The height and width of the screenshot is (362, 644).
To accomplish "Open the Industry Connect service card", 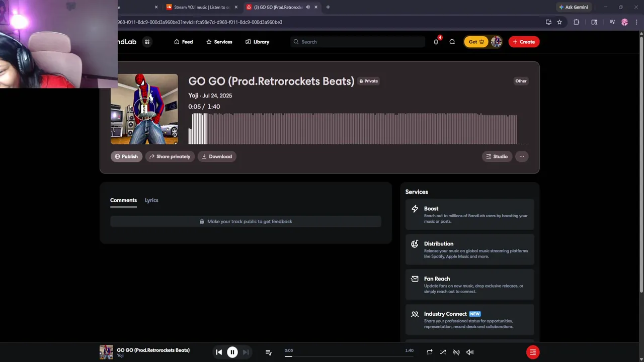I will click(469, 320).
